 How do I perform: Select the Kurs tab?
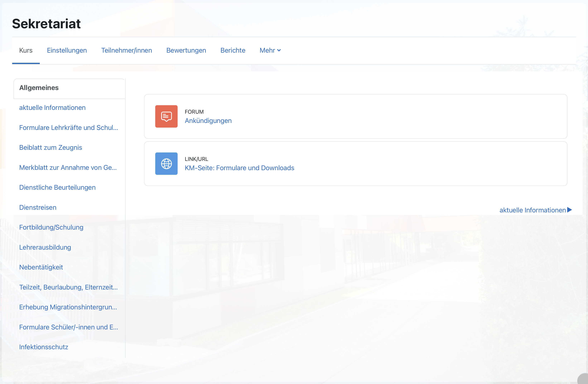(26, 50)
